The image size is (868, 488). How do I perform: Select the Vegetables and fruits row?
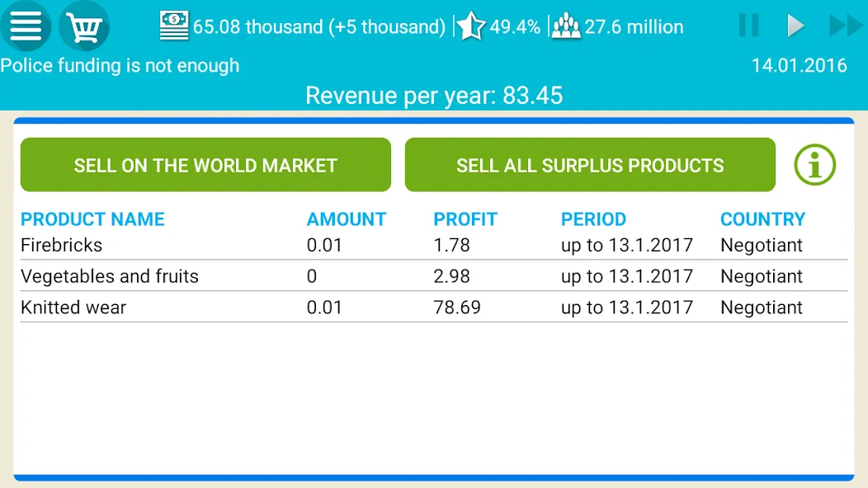433,276
